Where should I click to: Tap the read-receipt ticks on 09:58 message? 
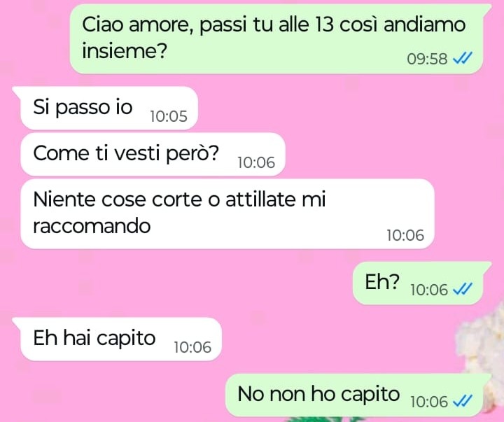pos(463,59)
